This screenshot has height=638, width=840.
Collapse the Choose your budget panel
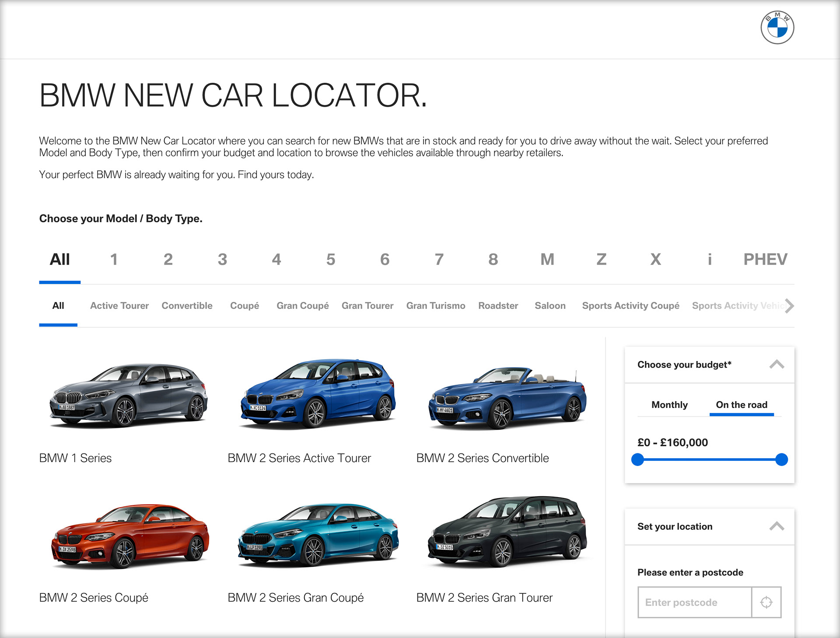click(777, 365)
